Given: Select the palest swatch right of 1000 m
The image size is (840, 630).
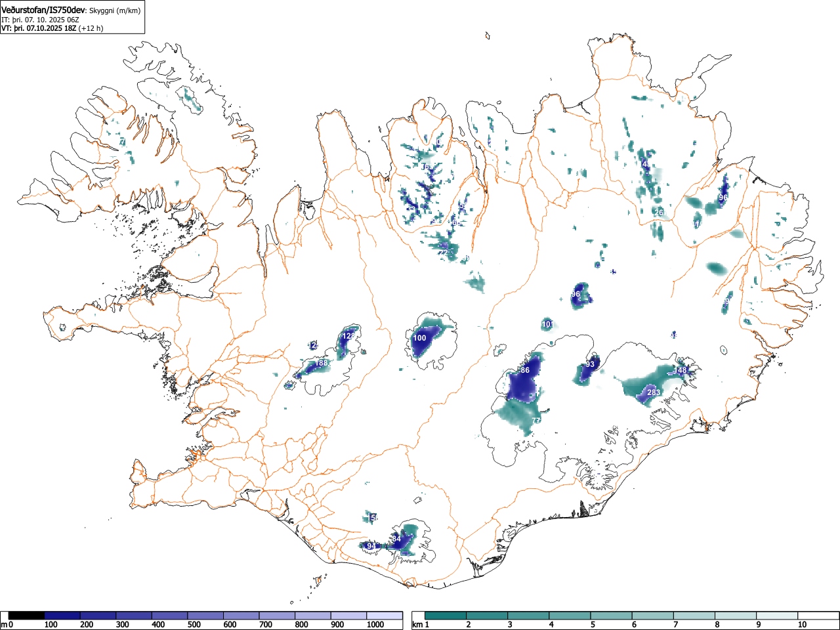Looking at the screenshot, I should (385, 616).
